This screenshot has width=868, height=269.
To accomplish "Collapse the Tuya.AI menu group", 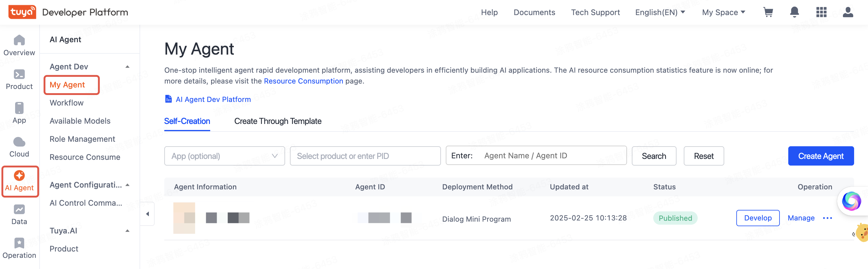I will pyautogui.click(x=127, y=230).
